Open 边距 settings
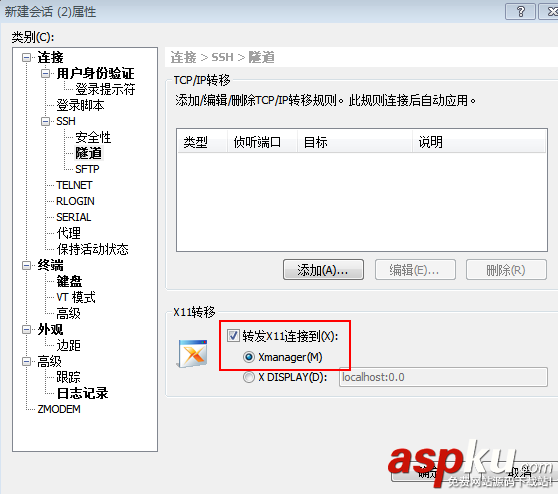 point(68,345)
